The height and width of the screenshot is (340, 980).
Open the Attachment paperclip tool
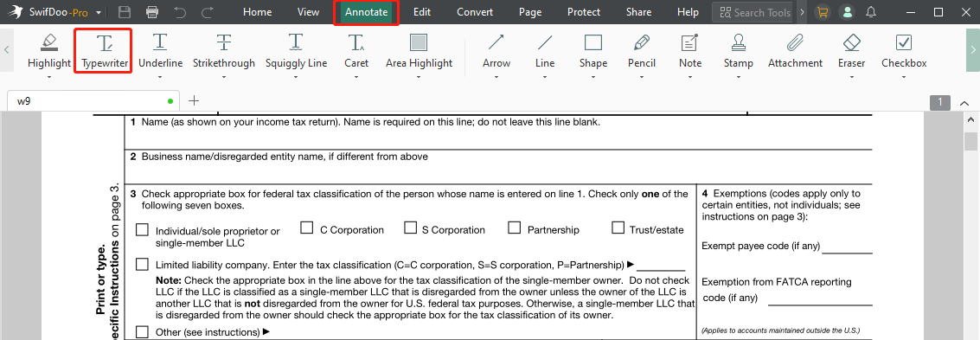(x=795, y=51)
